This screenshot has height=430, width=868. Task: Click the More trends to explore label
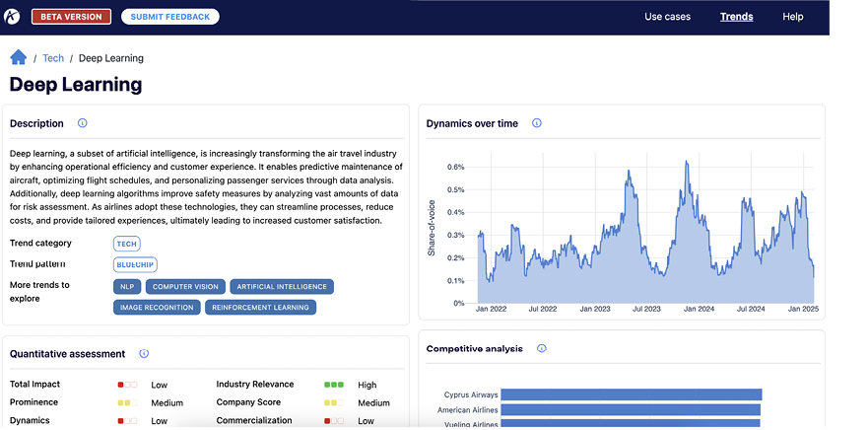tap(39, 292)
